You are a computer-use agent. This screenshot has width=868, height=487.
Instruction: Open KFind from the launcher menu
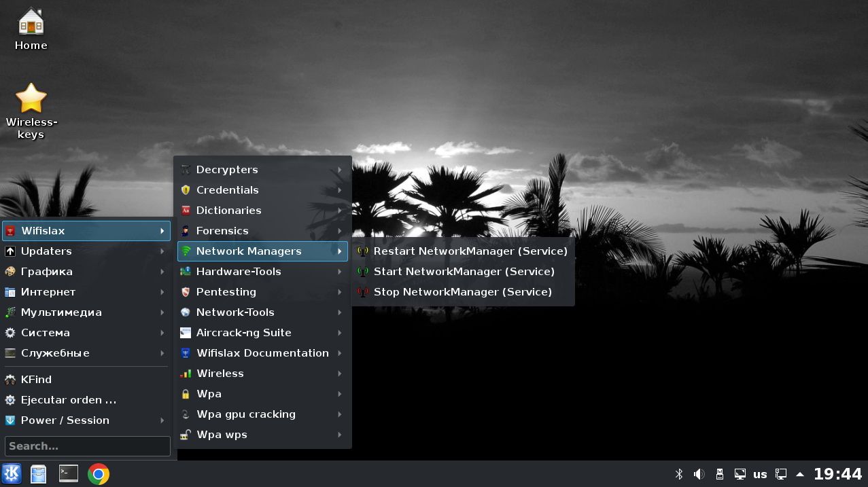coord(36,380)
